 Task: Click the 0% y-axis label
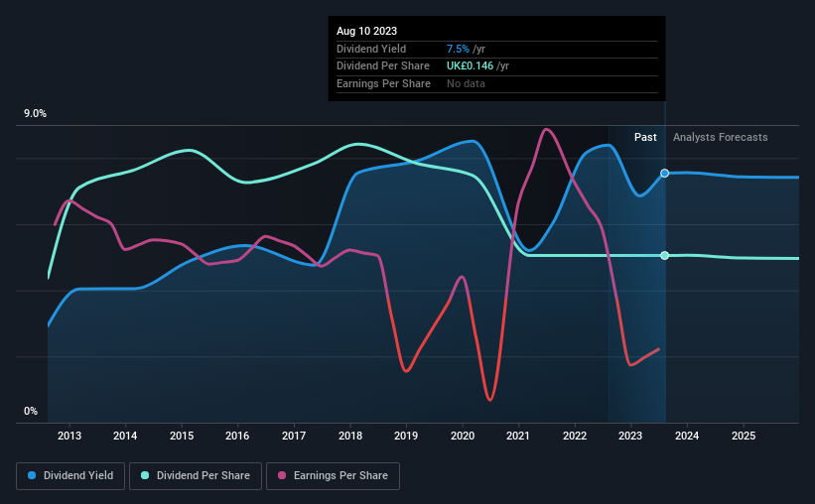tap(31, 411)
